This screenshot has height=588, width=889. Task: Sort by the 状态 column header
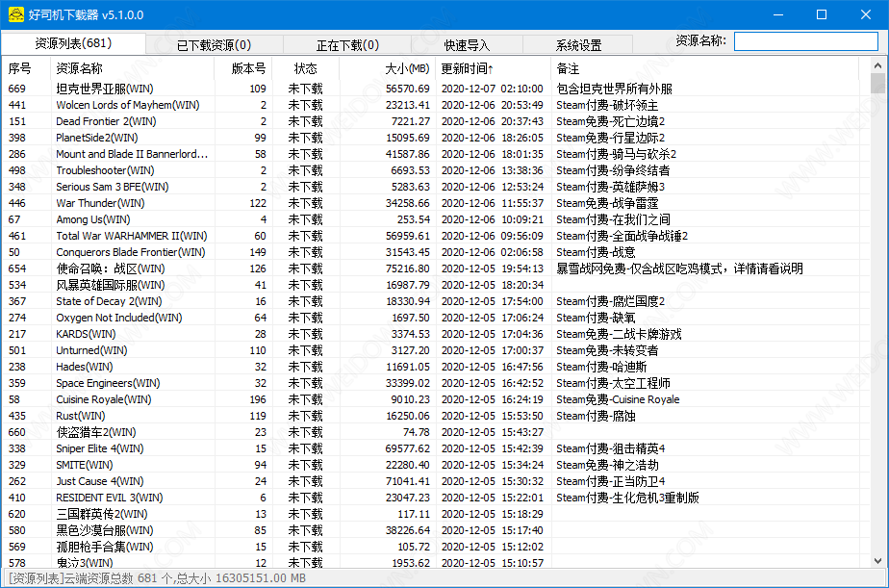[x=306, y=68]
